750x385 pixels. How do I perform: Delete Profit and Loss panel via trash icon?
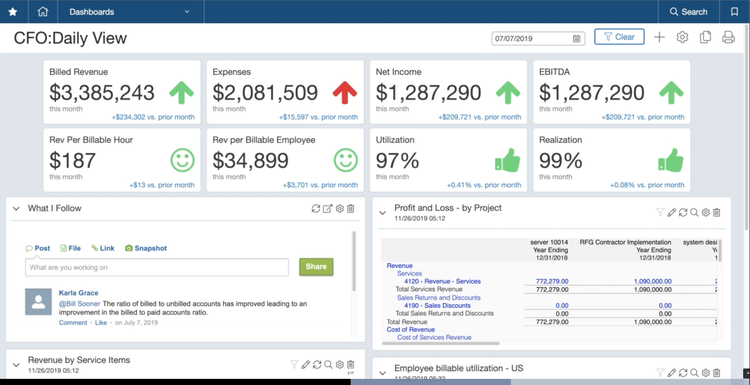click(717, 212)
